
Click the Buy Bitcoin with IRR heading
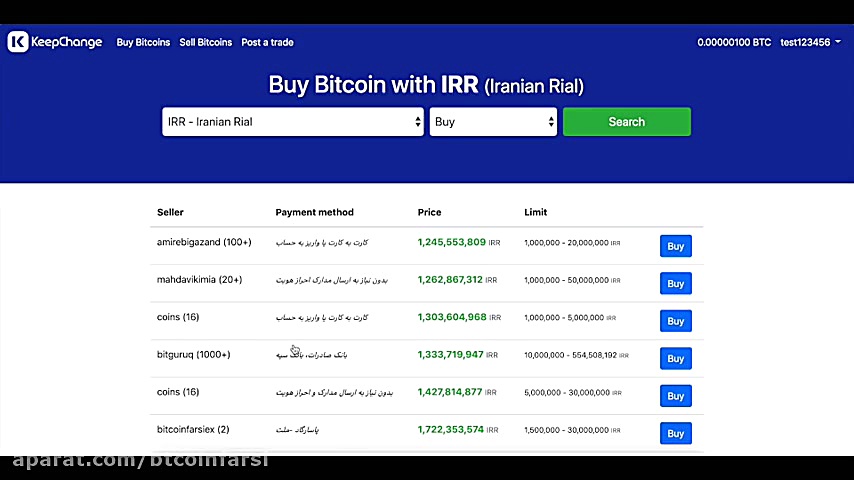[x=426, y=85]
